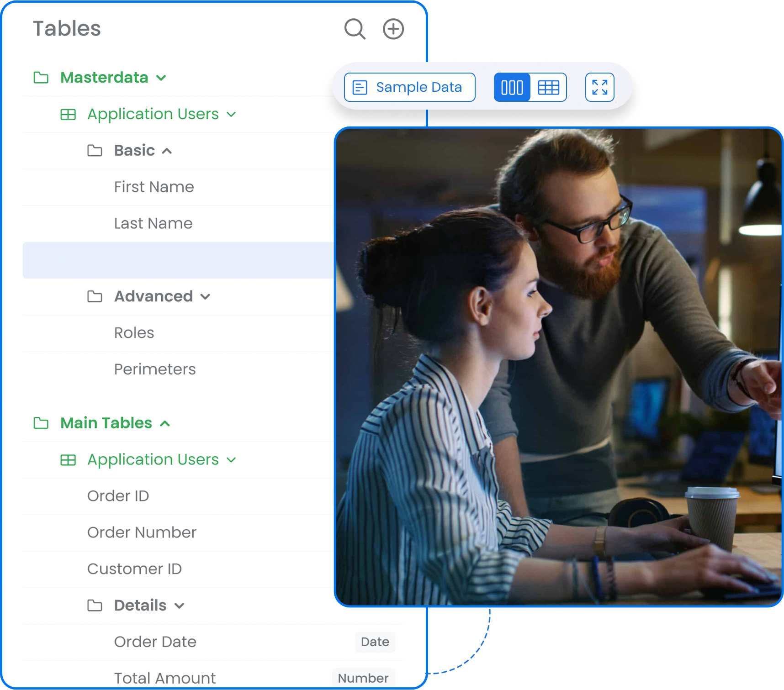Switch to column view toggle
The image size is (784, 690).
point(512,87)
